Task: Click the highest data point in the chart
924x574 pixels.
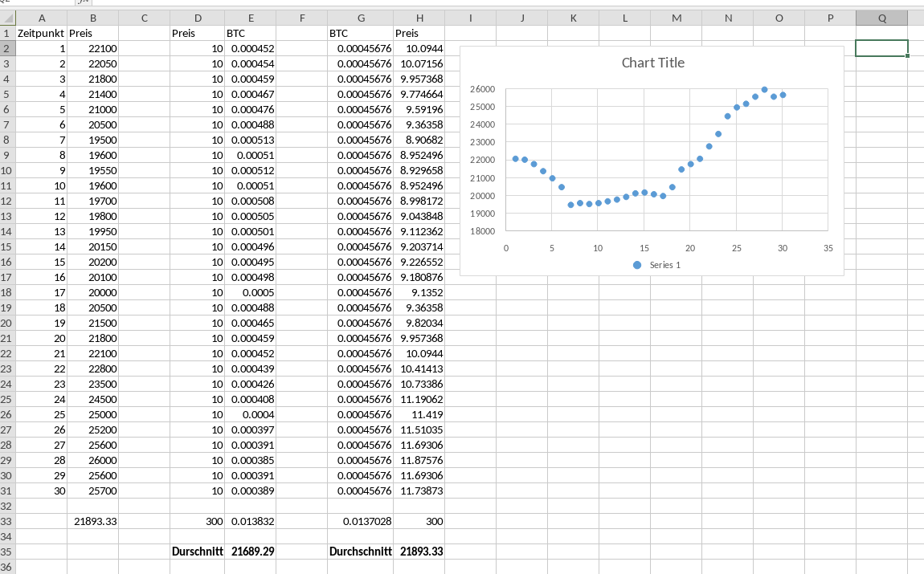Action: [x=764, y=90]
